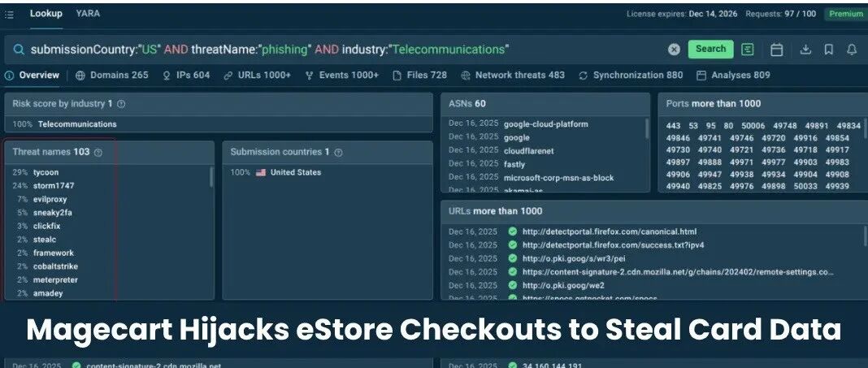Click the notification bell icon
This screenshot has height=368, width=868.
(x=852, y=50)
